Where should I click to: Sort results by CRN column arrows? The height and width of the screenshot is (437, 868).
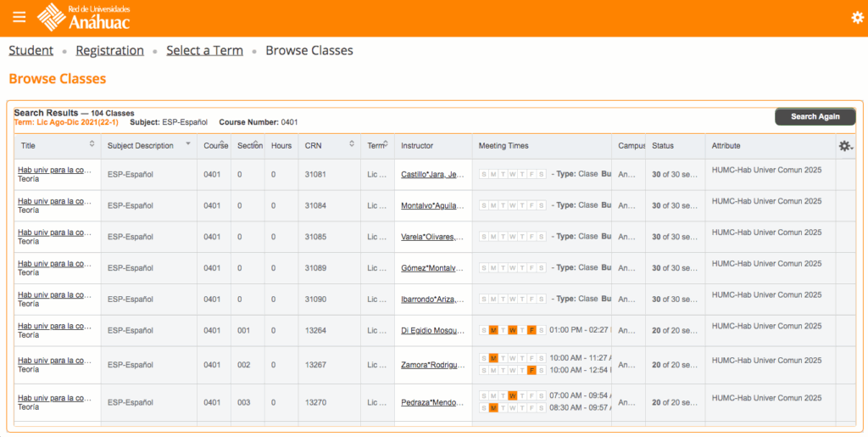click(x=352, y=145)
